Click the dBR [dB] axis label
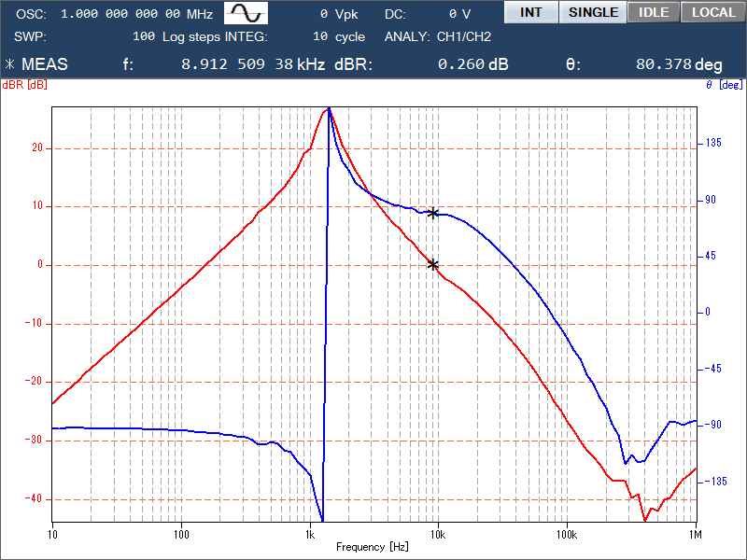The width and height of the screenshot is (747, 560). click(x=25, y=85)
